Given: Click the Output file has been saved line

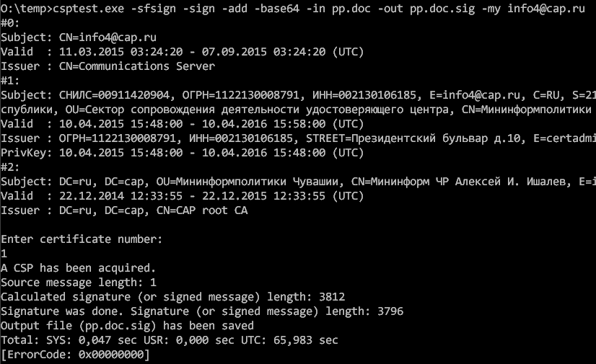Looking at the screenshot, I should [x=127, y=326].
